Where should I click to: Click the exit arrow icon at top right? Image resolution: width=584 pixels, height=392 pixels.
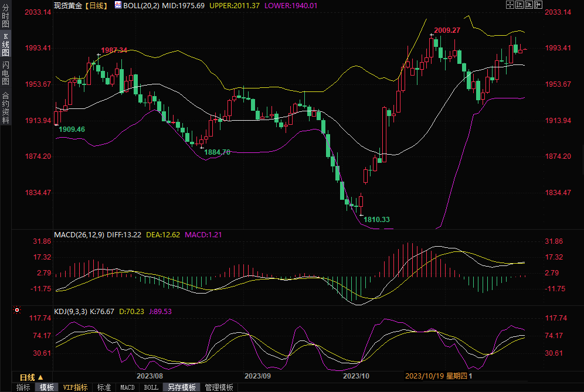click(x=538, y=5)
